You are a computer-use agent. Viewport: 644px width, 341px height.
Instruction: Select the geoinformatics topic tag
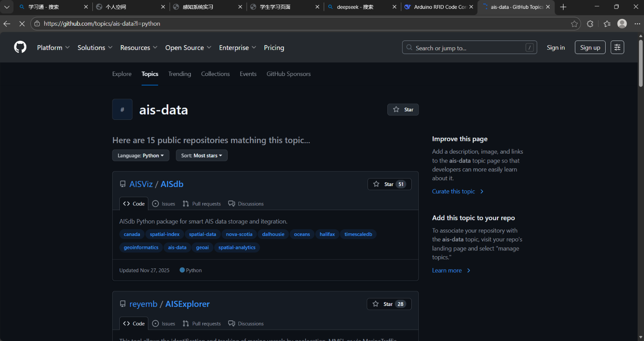[141, 247]
